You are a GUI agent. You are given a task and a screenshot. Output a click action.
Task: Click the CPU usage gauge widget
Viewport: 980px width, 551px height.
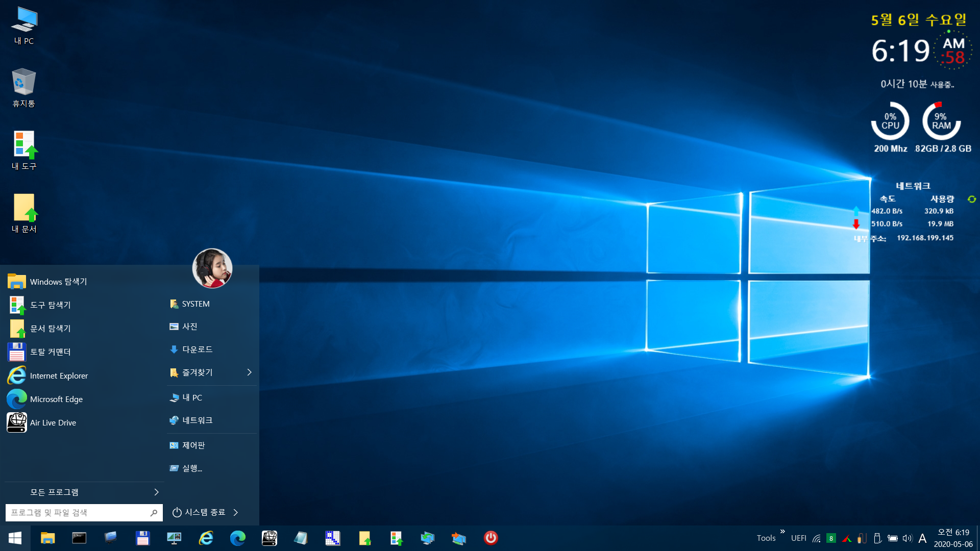[x=890, y=121]
